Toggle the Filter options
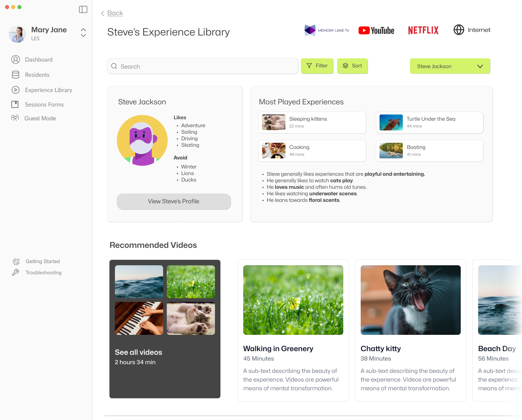The height and width of the screenshot is (420, 522). click(x=317, y=66)
